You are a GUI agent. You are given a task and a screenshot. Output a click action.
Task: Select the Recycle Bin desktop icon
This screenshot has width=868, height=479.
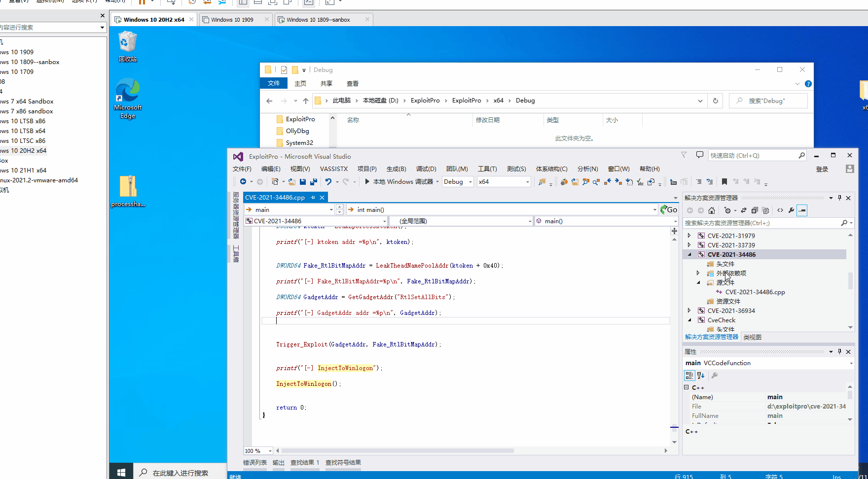click(x=128, y=46)
